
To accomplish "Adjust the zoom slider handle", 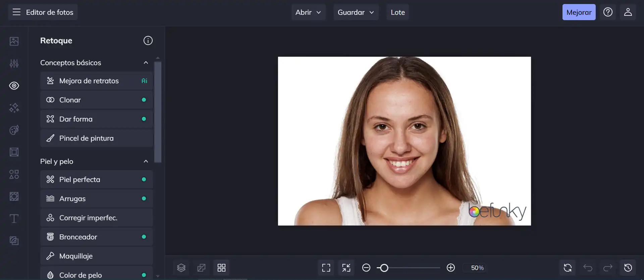I will 384,268.
